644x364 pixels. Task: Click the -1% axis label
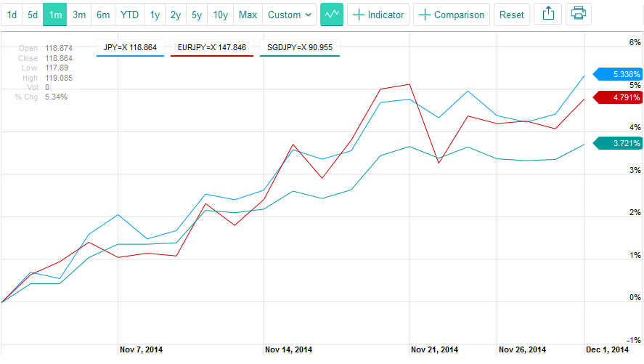634,340
